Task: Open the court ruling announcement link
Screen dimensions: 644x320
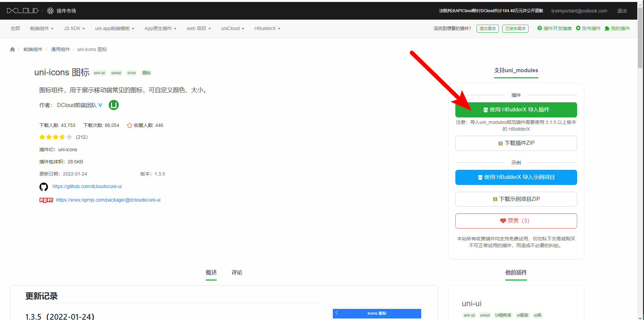Action: [x=491, y=11]
